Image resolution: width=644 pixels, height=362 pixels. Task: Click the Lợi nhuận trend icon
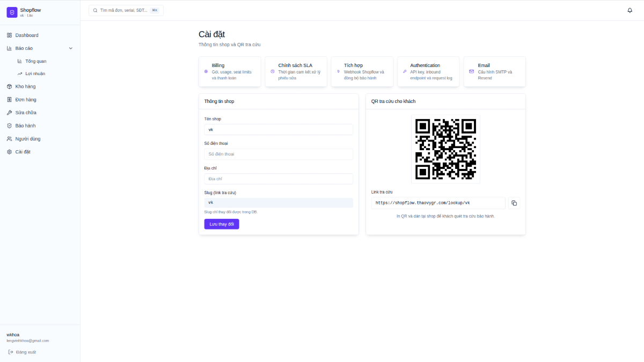coord(20,73)
